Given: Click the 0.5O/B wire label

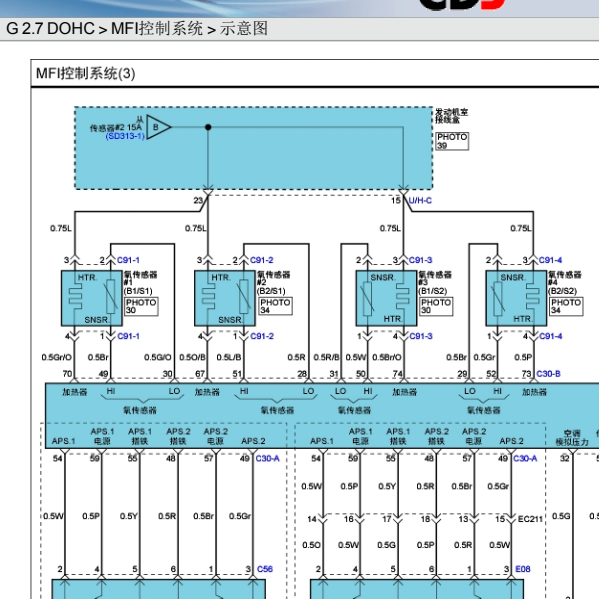Looking at the screenshot, I should coord(193,357).
